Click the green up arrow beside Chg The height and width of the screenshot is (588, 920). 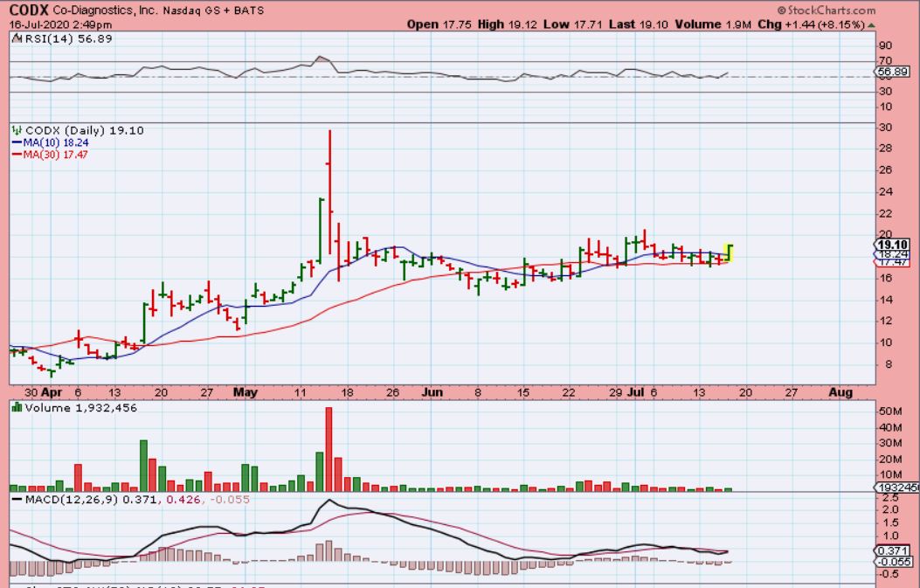tap(871, 25)
